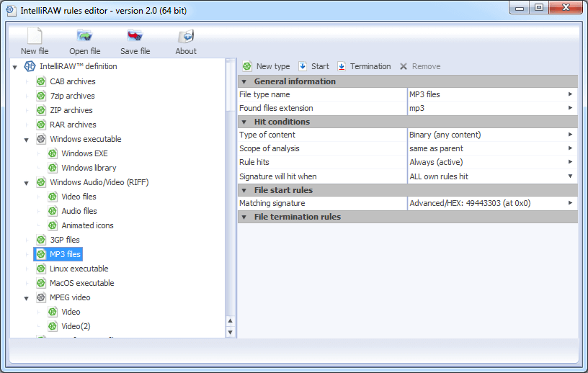Click the Windows EXE tree icon
588x373 pixels.
point(53,153)
